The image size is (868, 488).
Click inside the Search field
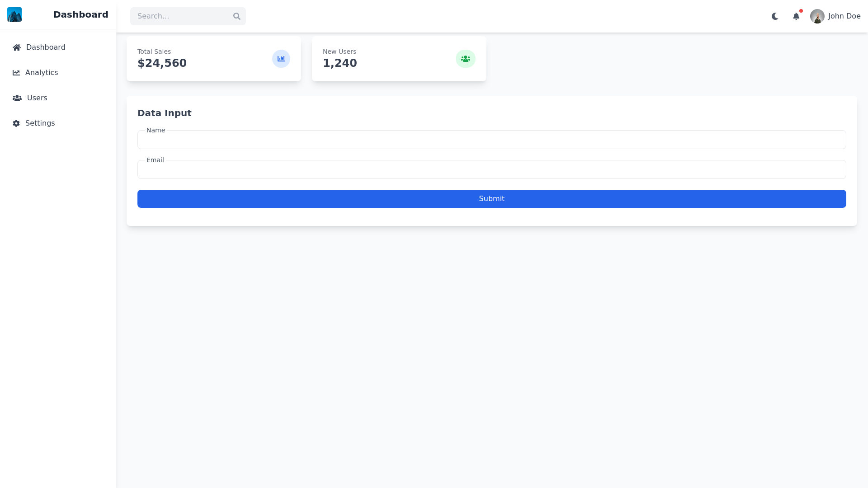click(181, 16)
